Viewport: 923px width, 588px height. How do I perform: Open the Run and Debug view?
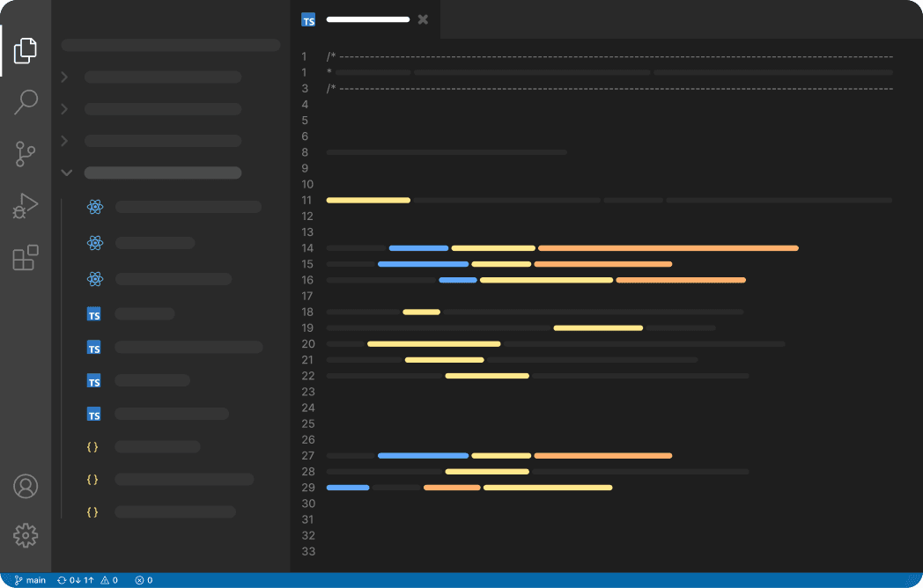[26, 206]
